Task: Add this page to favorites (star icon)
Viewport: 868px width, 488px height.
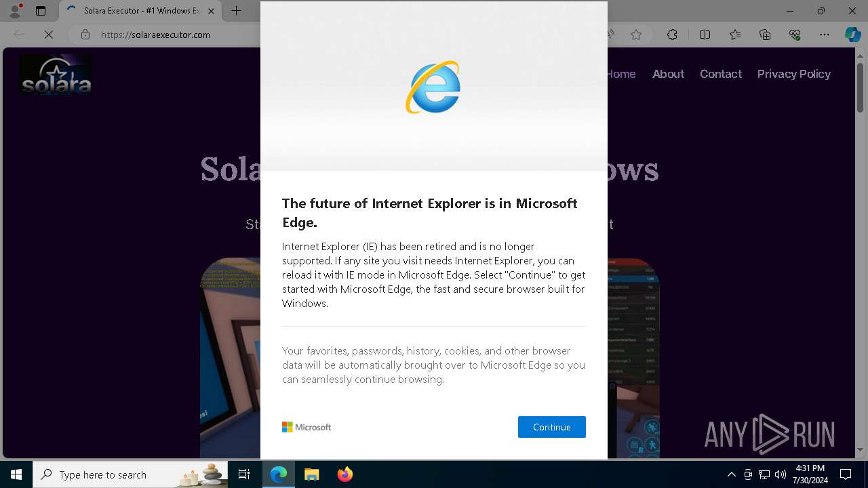Action: (x=635, y=35)
